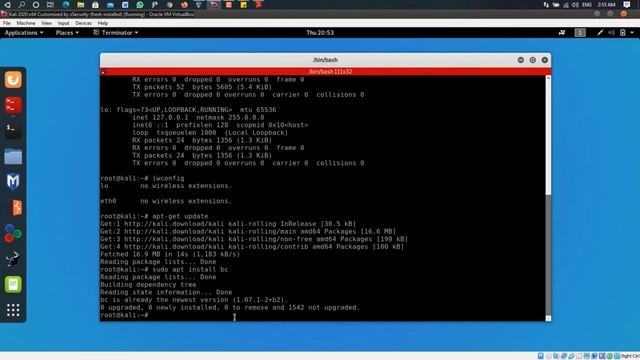640x360 pixels.
Task: Click the line 'sudo apt install bc'
Action: point(190,269)
